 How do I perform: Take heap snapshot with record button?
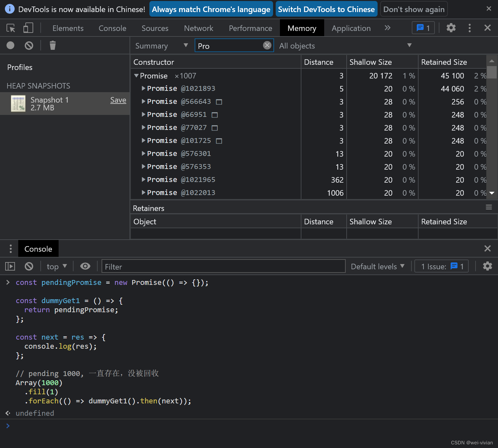point(10,45)
